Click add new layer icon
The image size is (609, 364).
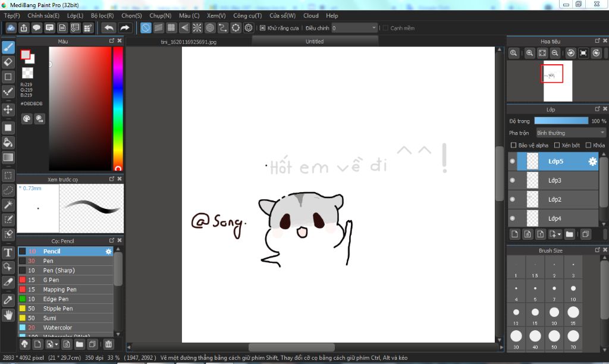point(515,234)
